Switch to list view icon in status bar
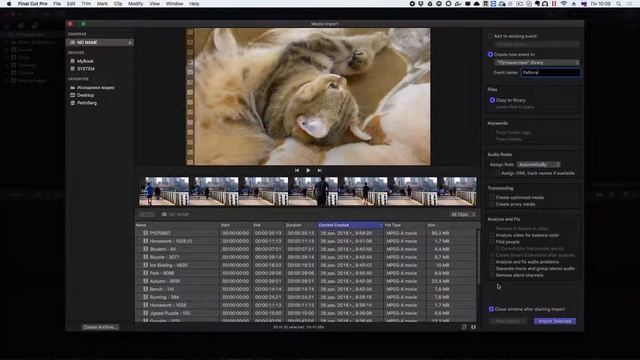The height and width of the screenshot is (360, 640). click(x=464, y=327)
